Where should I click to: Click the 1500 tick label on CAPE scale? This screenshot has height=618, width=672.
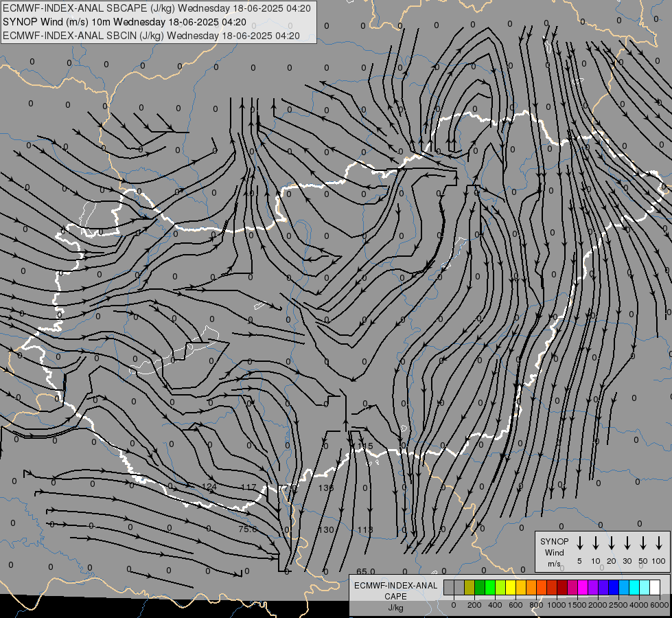(x=577, y=605)
